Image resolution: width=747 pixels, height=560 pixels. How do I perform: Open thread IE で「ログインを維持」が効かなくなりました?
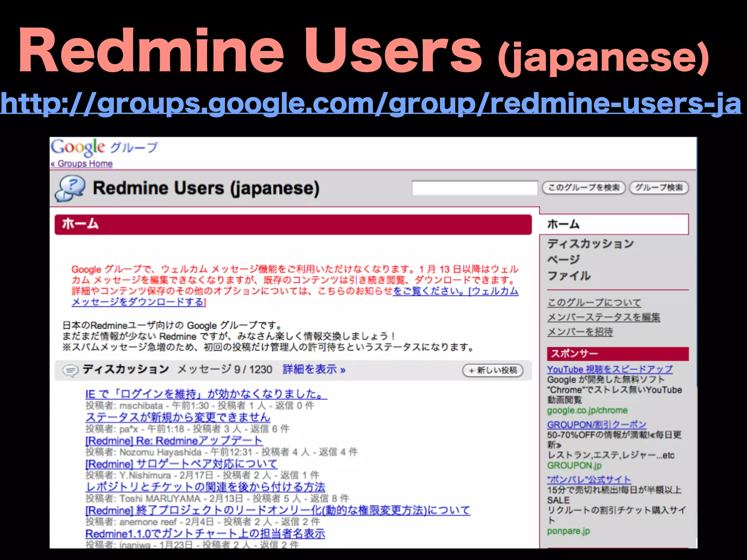click(x=206, y=394)
